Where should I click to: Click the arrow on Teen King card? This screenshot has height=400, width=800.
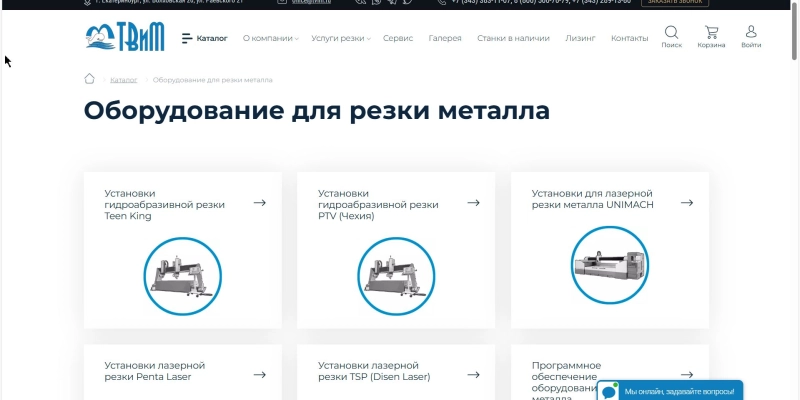(260, 203)
